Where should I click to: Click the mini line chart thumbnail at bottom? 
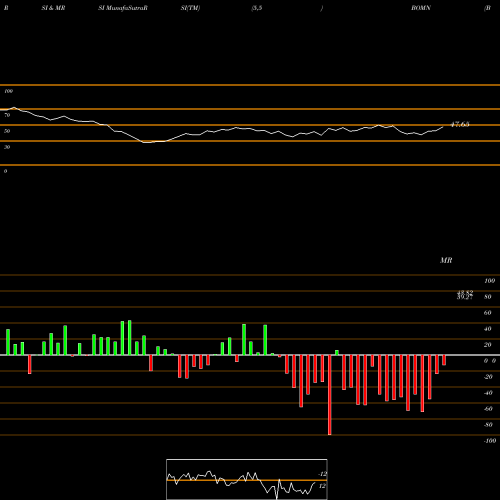pos(247,479)
